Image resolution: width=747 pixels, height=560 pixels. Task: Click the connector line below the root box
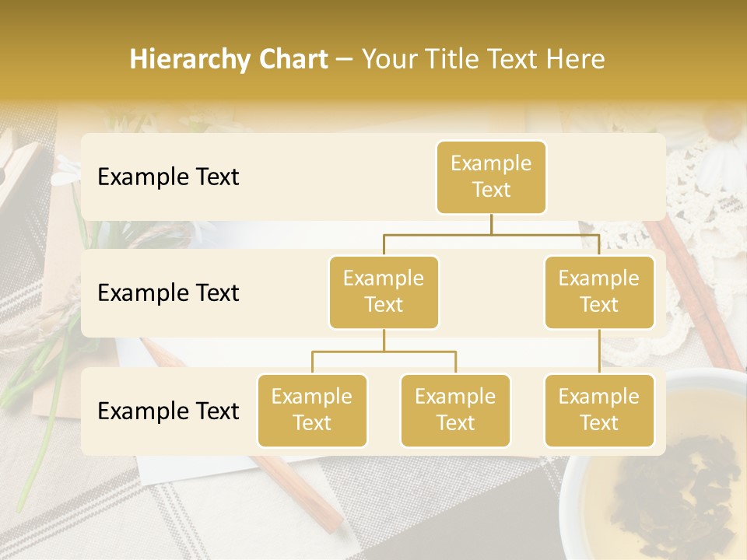coord(491,224)
